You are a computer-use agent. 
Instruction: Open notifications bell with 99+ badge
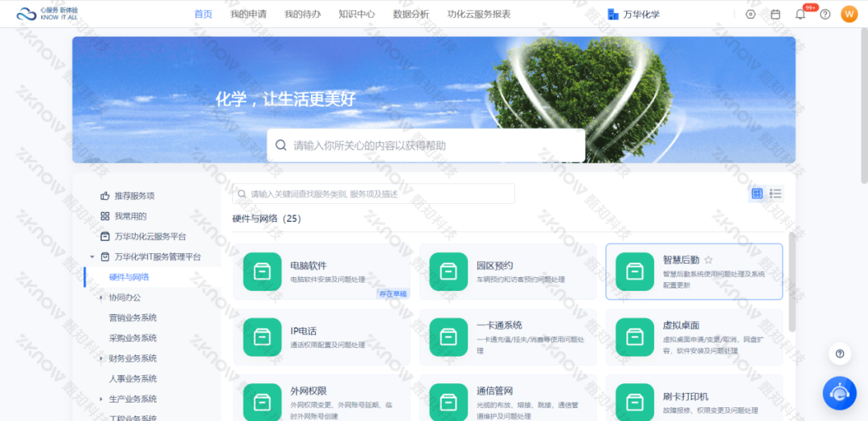[800, 14]
